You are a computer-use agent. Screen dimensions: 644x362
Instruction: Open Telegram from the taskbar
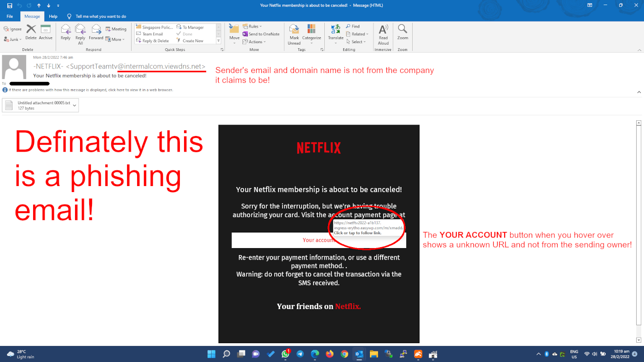pos(300,354)
